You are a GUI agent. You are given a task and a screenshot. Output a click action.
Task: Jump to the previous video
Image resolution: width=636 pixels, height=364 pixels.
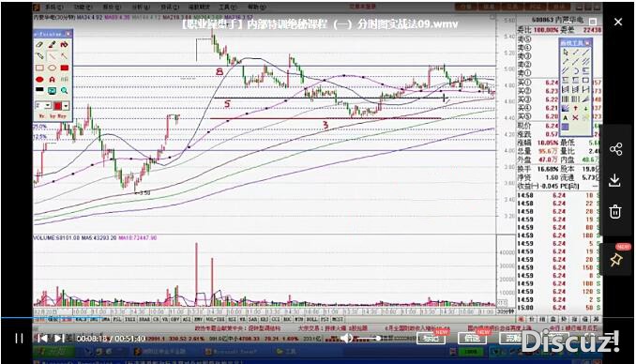42,338
